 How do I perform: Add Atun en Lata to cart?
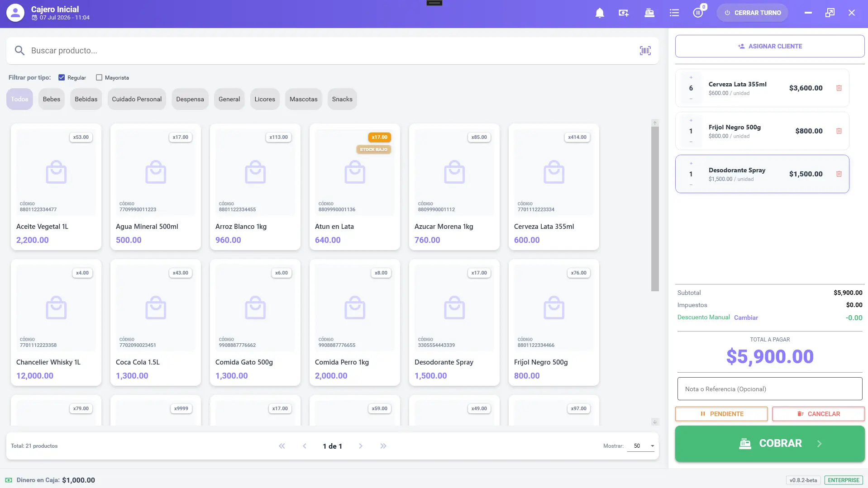click(x=355, y=187)
